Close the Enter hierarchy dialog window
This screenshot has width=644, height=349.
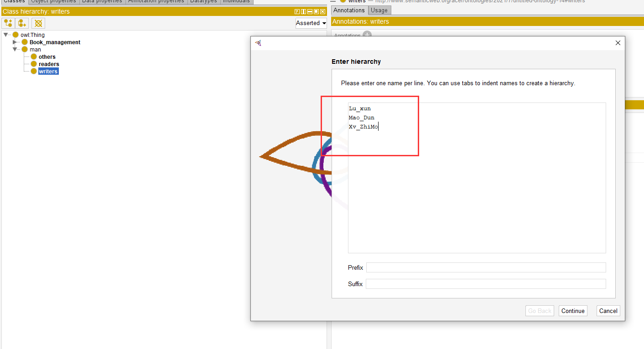(x=618, y=43)
